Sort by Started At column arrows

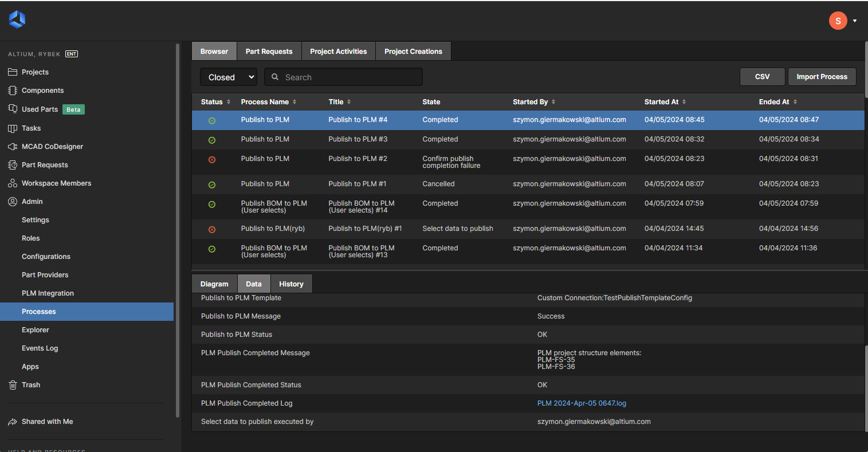[684, 102]
